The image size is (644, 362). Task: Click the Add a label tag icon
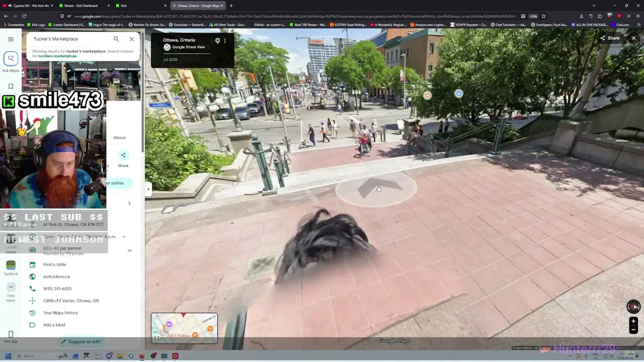tap(32, 325)
